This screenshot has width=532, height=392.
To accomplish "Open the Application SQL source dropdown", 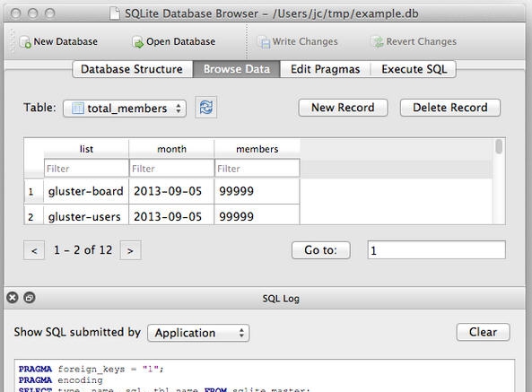I will [x=198, y=333].
